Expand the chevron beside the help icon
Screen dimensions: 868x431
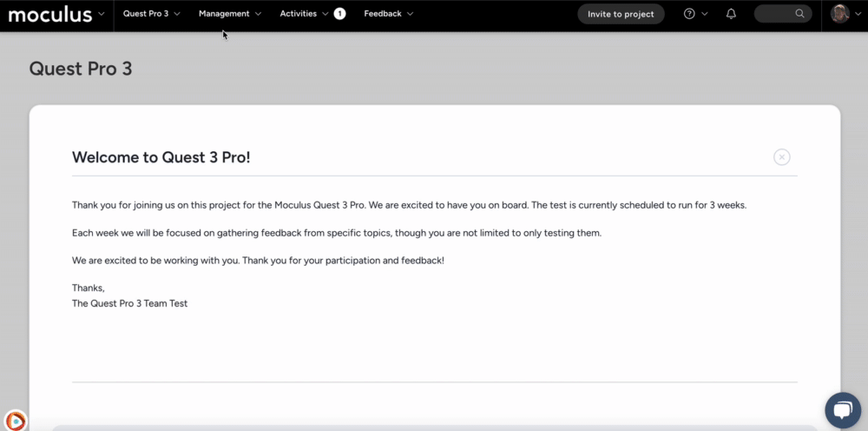click(x=705, y=14)
